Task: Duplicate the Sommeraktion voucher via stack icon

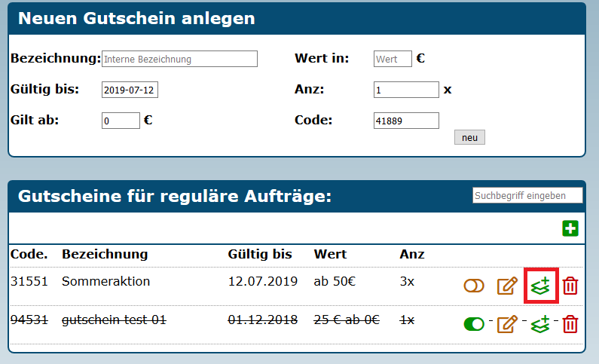Action: click(x=540, y=286)
